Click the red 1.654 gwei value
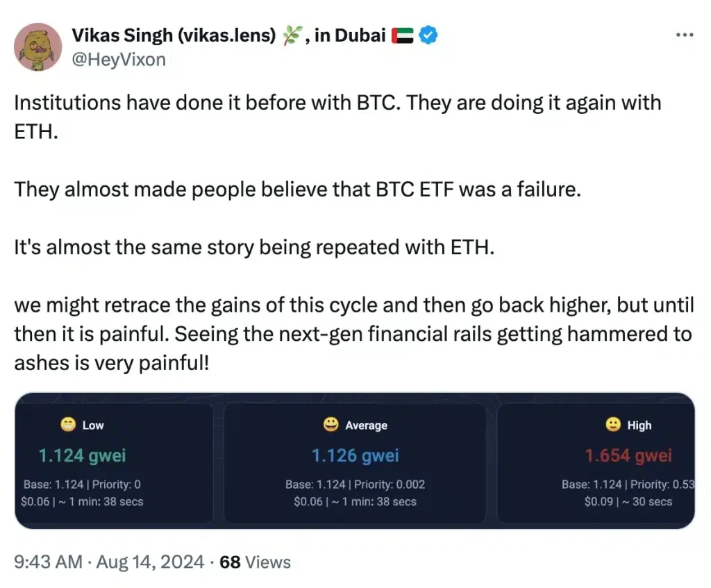The width and height of the screenshot is (711, 588). click(628, 455)
